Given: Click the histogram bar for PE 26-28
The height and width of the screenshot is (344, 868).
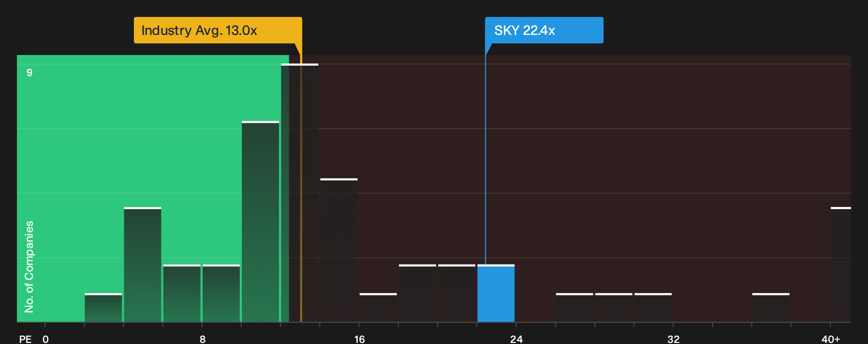Looking at the screenshot, I should pos(574,307).
